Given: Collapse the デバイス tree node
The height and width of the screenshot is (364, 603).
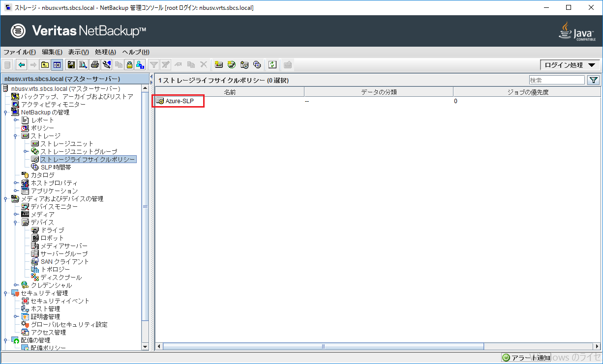Looking at the screenshot, I should (16, 223).
